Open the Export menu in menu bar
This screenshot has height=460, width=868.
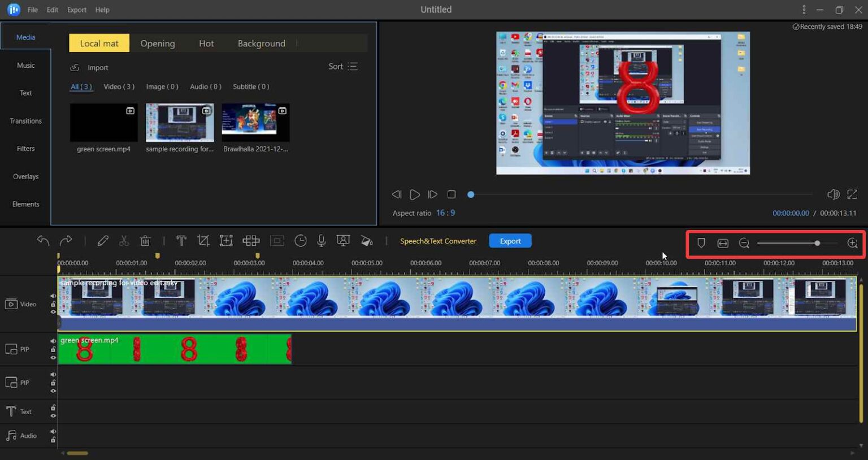(77, 10)
